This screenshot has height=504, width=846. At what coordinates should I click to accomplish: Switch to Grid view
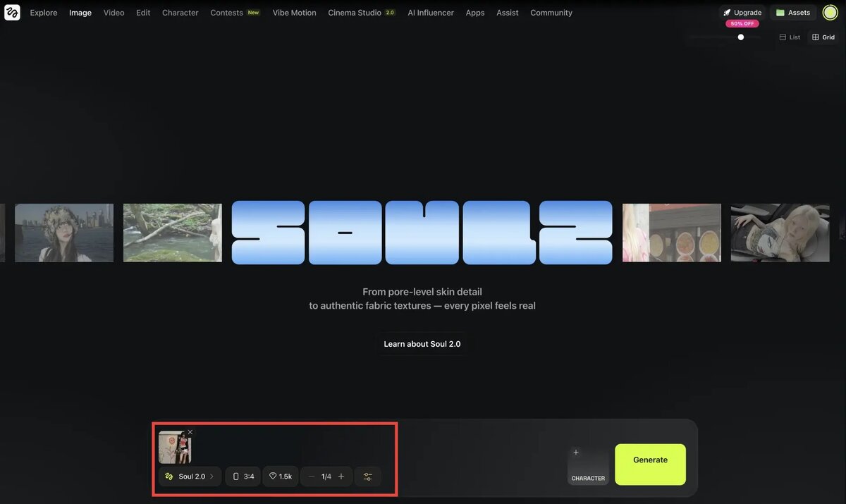pos(823,37)
